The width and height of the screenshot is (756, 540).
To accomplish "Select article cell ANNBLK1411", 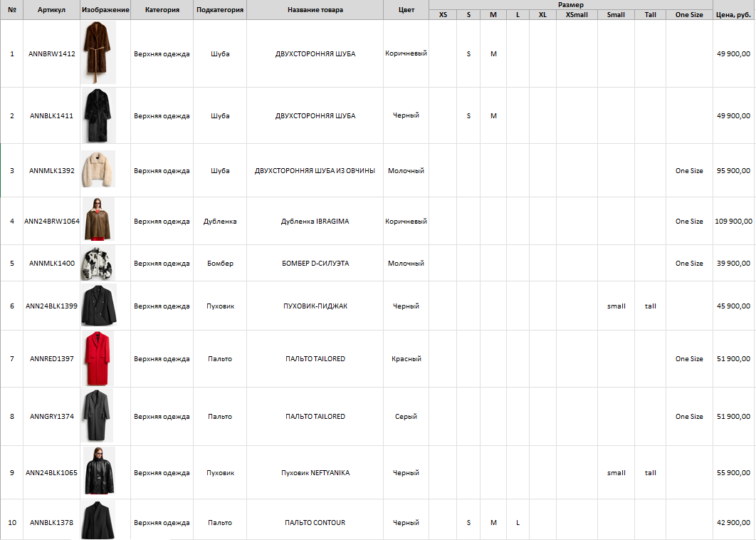I will pos(51,116).
